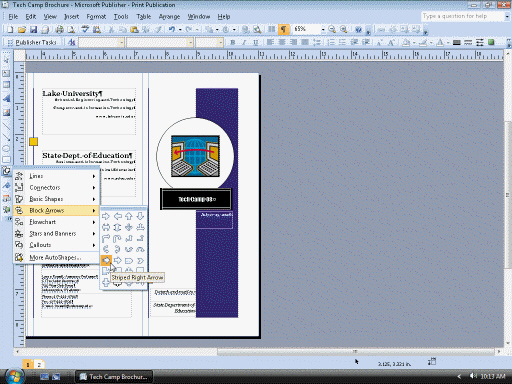The height and width of the screenshot is (384, 512).
Task: Open More AutoShapes dialog
Action: (x=56, y=257)
